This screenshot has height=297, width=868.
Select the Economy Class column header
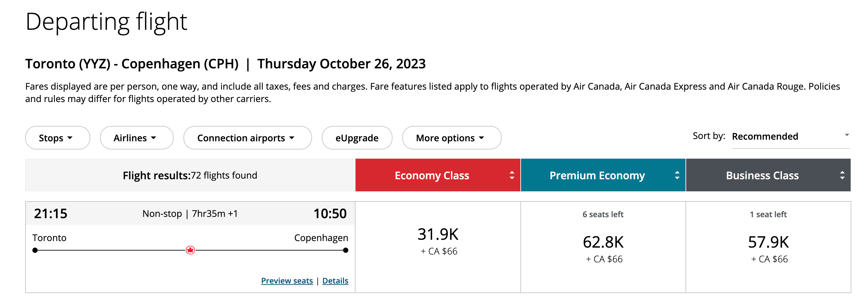coord(432,175)
